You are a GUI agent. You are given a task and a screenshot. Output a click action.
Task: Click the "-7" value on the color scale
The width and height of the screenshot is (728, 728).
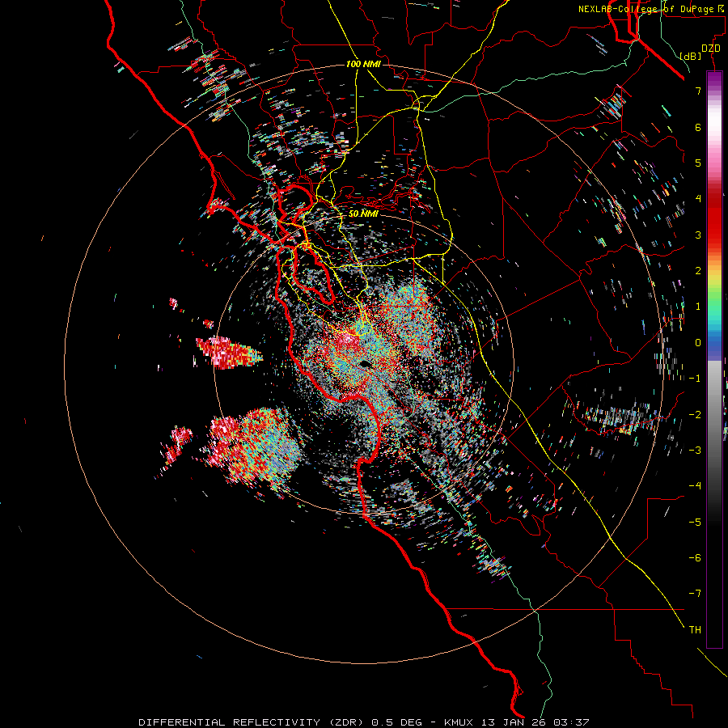click(x=695, y=594)
